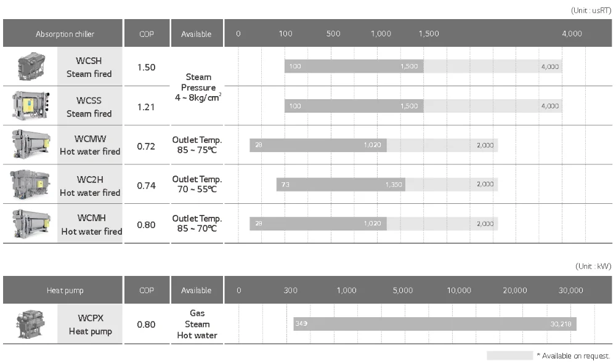Click the 4,000 scale label in the chiller header
Viewport: 616px width, 364px height.
572,34
